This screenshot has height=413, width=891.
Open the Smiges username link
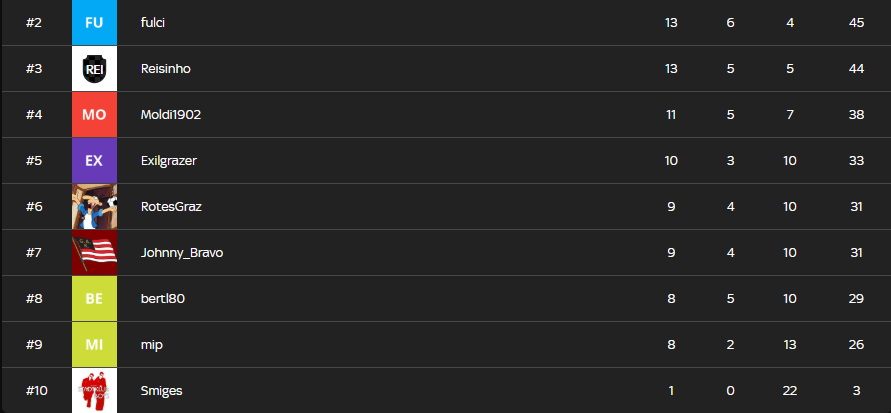pos(161,391)
